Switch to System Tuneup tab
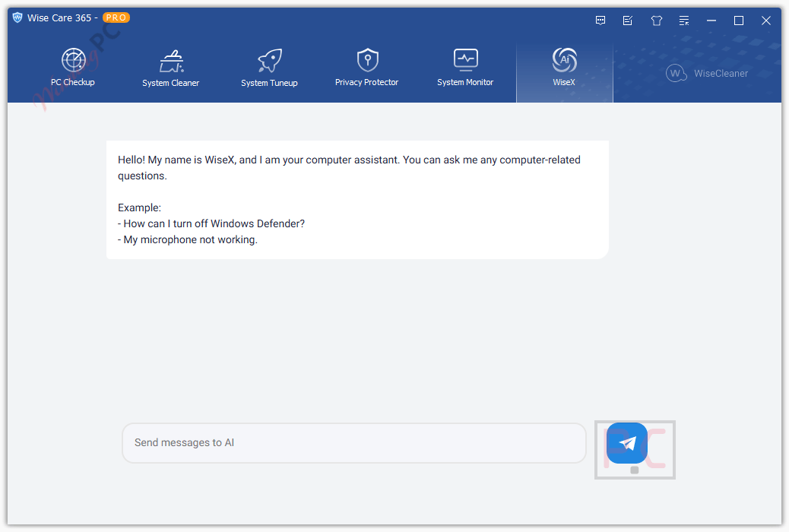Image resolution: width=789 pixels, height=532 pixels. pyautogui.click(x=269, y=68)
